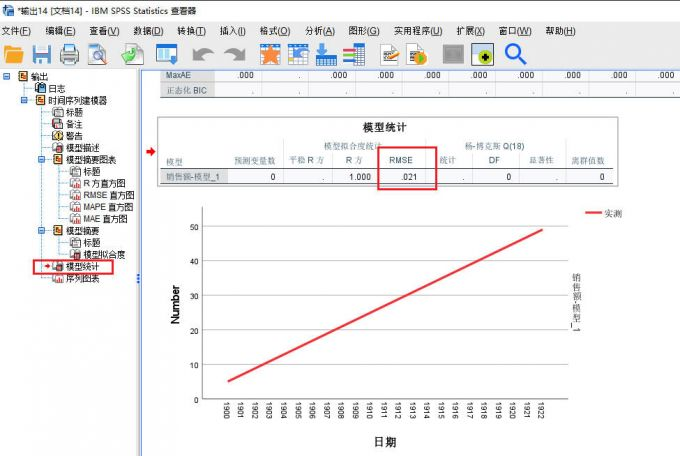Screen dimensions: 680x456
Task: Open the 分析(A) menu
Action: click(320, 31)
